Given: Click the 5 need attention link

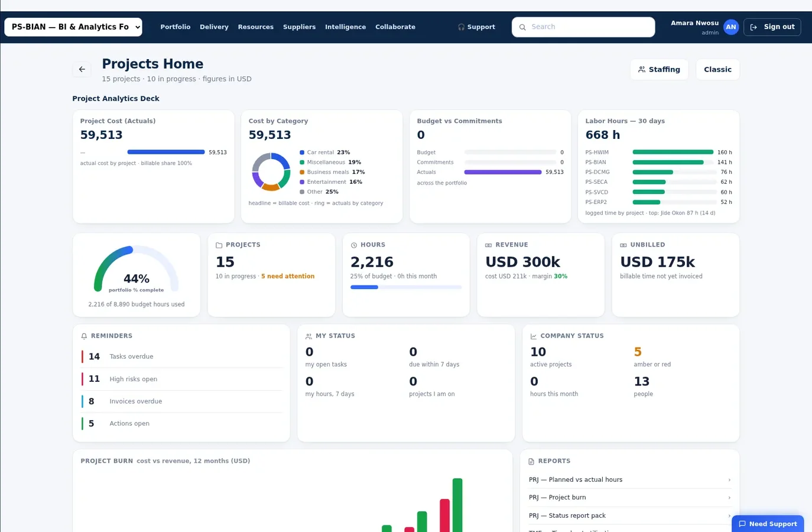Looking at the screenshot, I should click(288, 276).
